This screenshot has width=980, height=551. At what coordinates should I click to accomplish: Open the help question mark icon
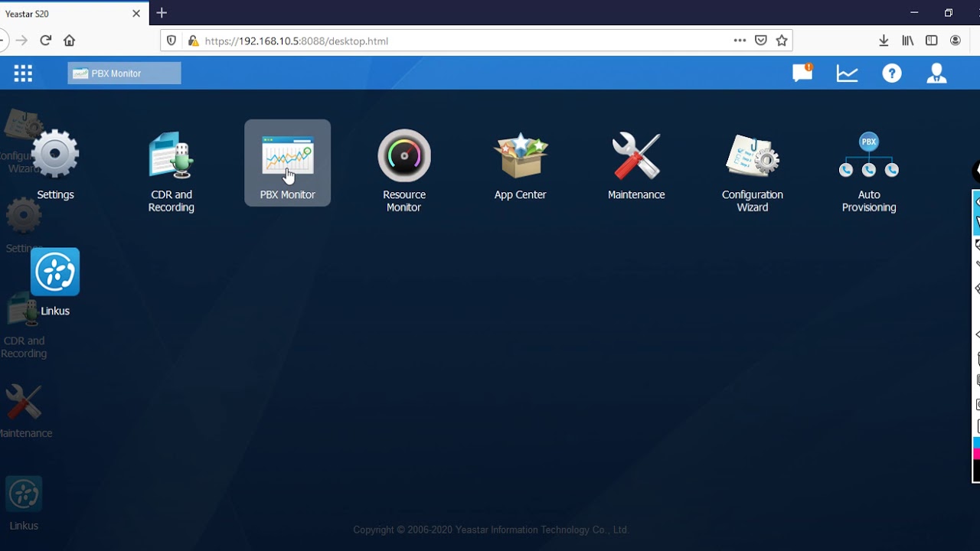click(x=892, y=73)
